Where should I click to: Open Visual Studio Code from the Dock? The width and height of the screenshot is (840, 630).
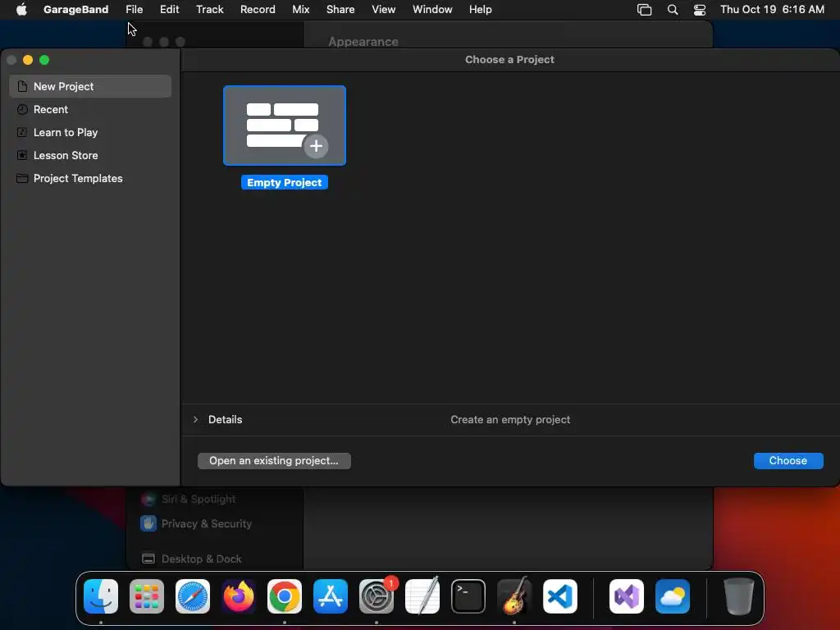coord(560,596)
